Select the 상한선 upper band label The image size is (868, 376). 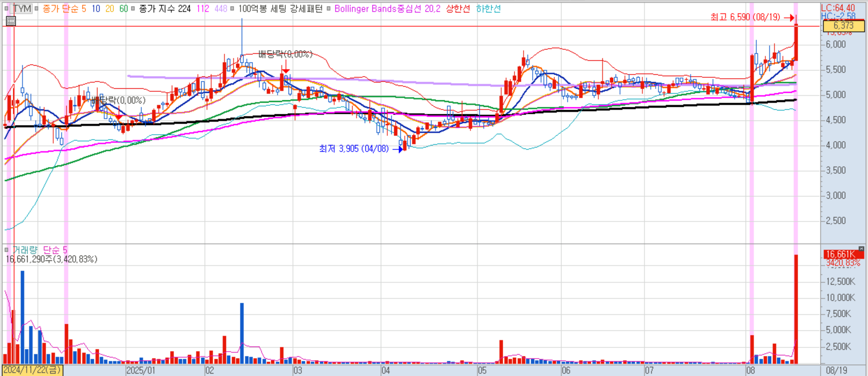pyautogui.click(x=458, y=8)
